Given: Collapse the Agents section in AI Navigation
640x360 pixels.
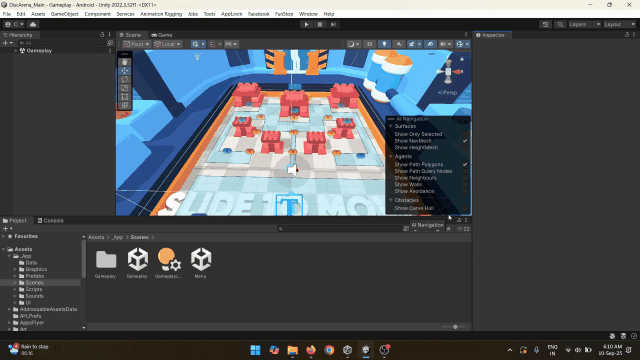Looking at the screenshot, I should click(x=391, y=156).
